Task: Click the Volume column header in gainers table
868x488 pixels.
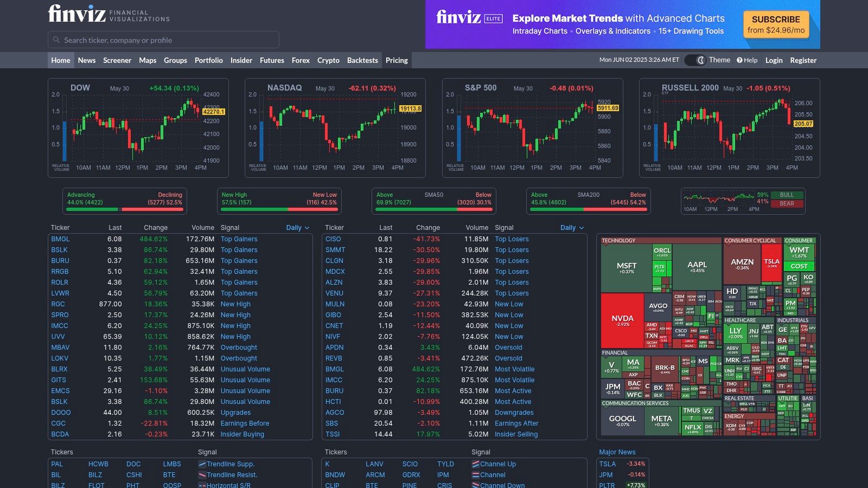Action: (x=203, y=228)
